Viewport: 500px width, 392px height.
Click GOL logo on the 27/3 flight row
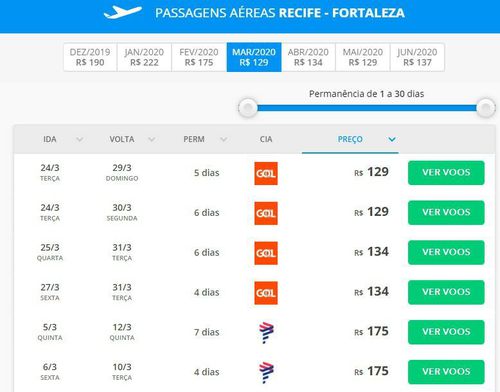(266, 293)
